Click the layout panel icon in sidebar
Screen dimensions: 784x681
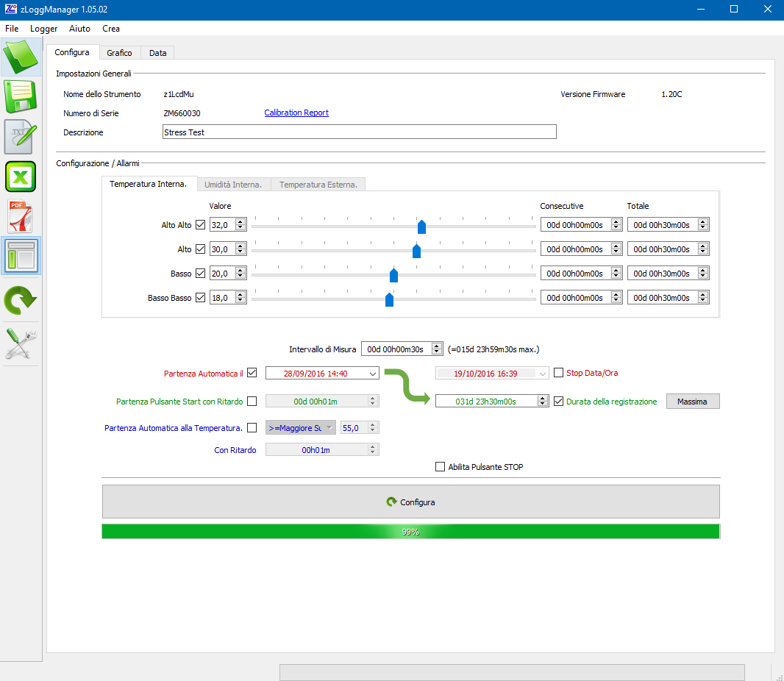21,256
